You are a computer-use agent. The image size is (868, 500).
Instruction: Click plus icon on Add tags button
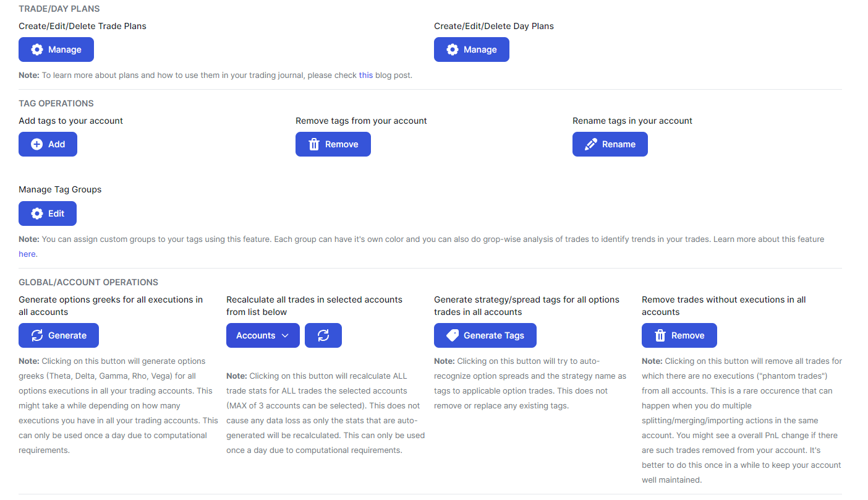click(37, 144)
